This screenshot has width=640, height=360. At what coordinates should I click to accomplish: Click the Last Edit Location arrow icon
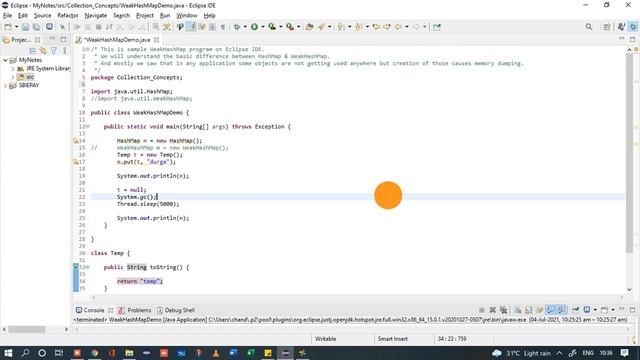click(x=376, y=27)
